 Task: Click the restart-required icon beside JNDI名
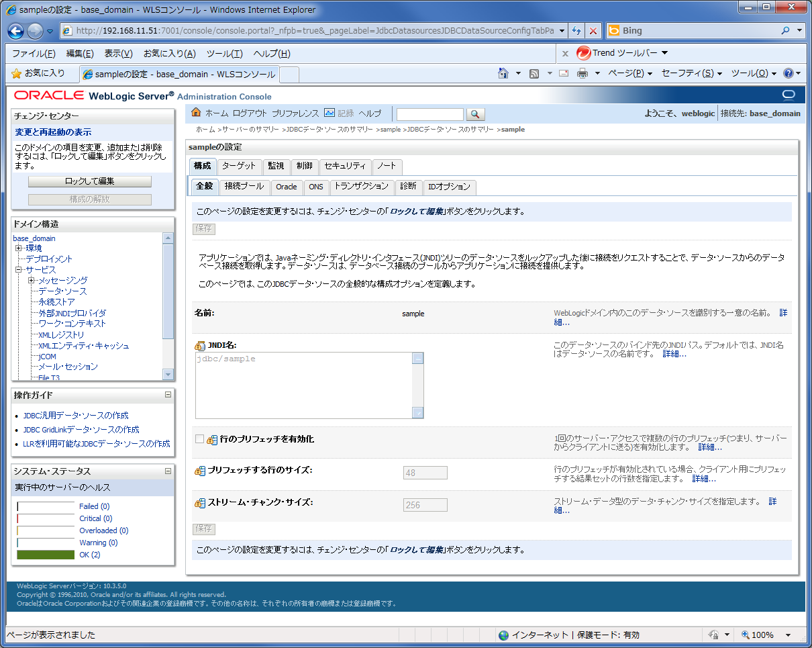coord(200,346)
